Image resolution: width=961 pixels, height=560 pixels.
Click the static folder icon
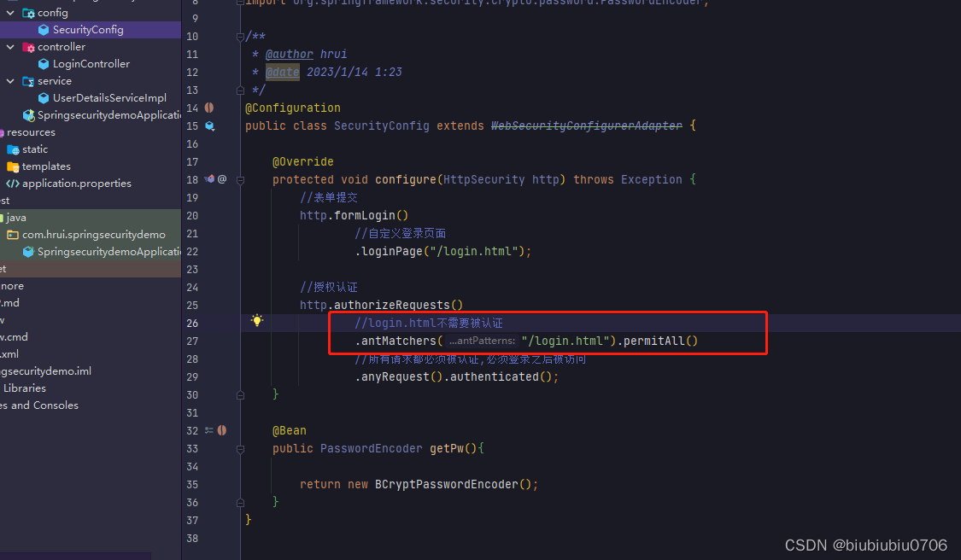[x=13, y=149]
